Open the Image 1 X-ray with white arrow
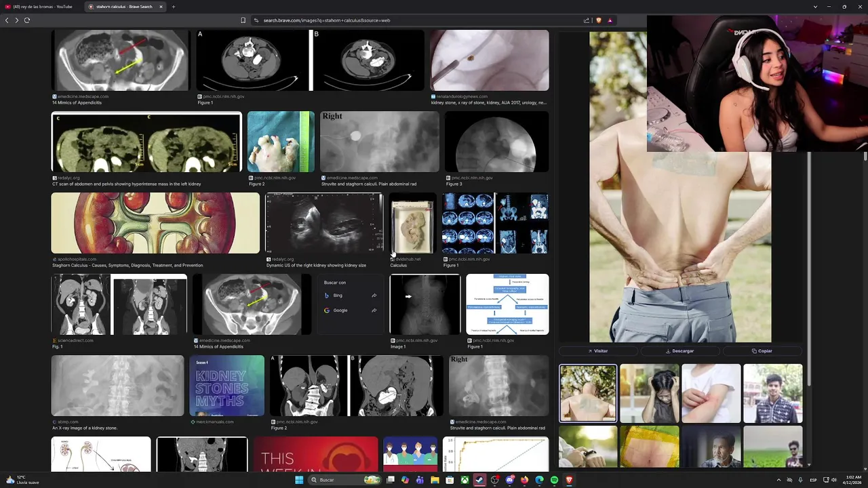The image size is (868, 488). click(425, 304)
